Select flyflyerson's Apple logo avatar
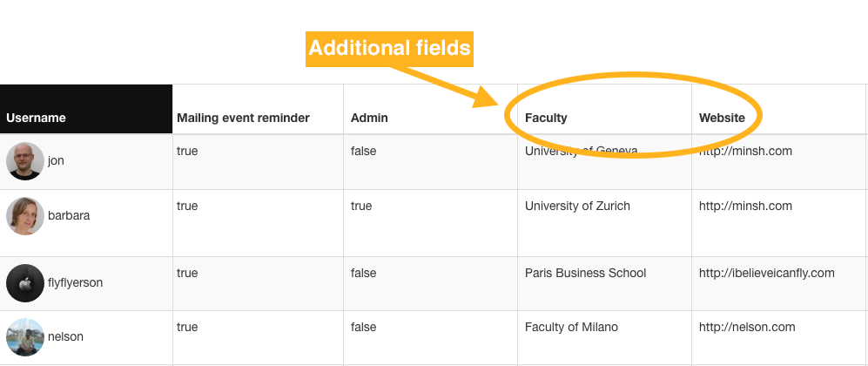 pyautogui.click(x=25, y=283)
